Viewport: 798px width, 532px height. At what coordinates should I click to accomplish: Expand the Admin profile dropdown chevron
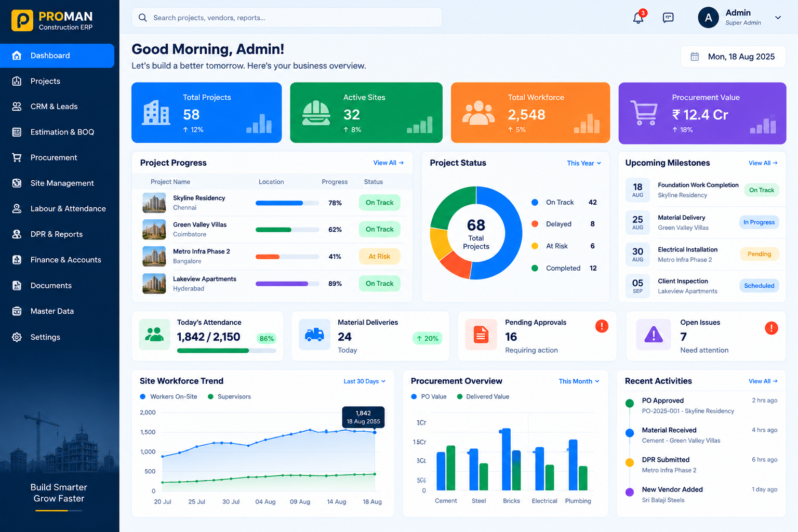coord(778,18)
